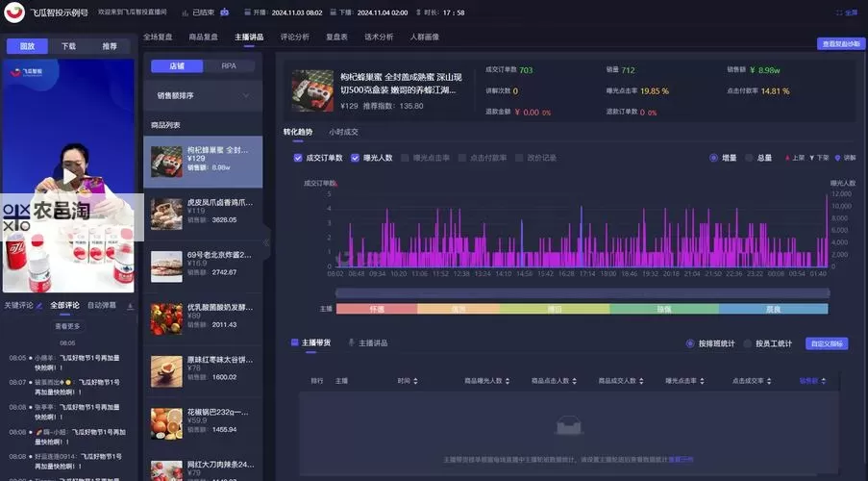The image size is (868, 481).
Task: Open the 69号老北京炸酱 product thumbnail
Action: pyautogui.click(x=166, y=266)
